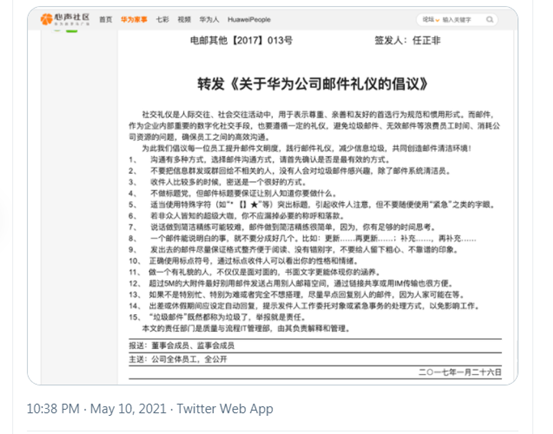Click the tweet timestamp 10:38 PM · May 10, 2021
The image size is (553, 434).
click(96, 409)
